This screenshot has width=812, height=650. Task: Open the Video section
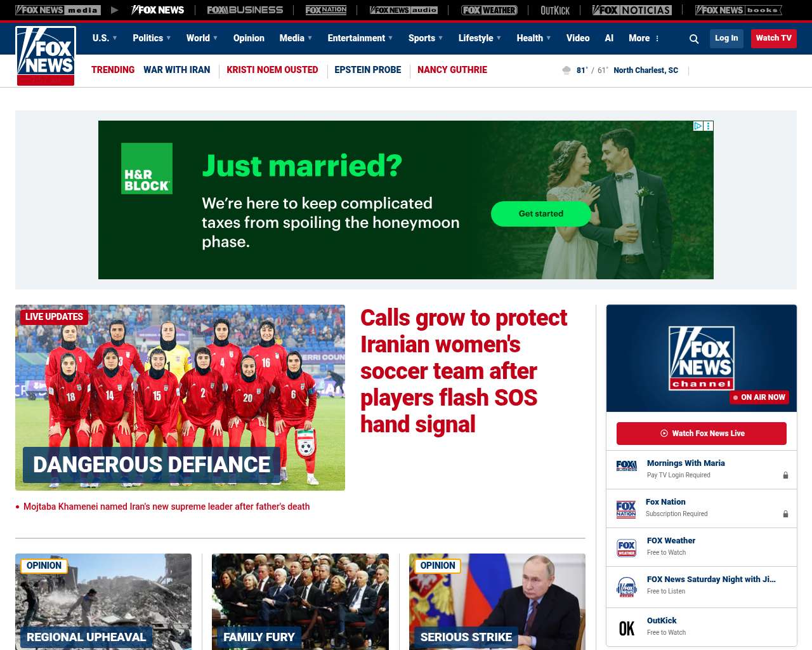tap(578, 38)
